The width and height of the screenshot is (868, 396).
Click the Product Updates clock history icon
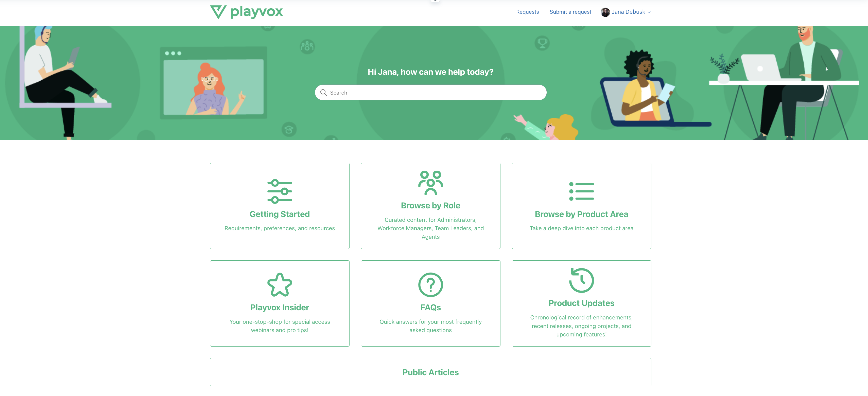click(582, 280)
